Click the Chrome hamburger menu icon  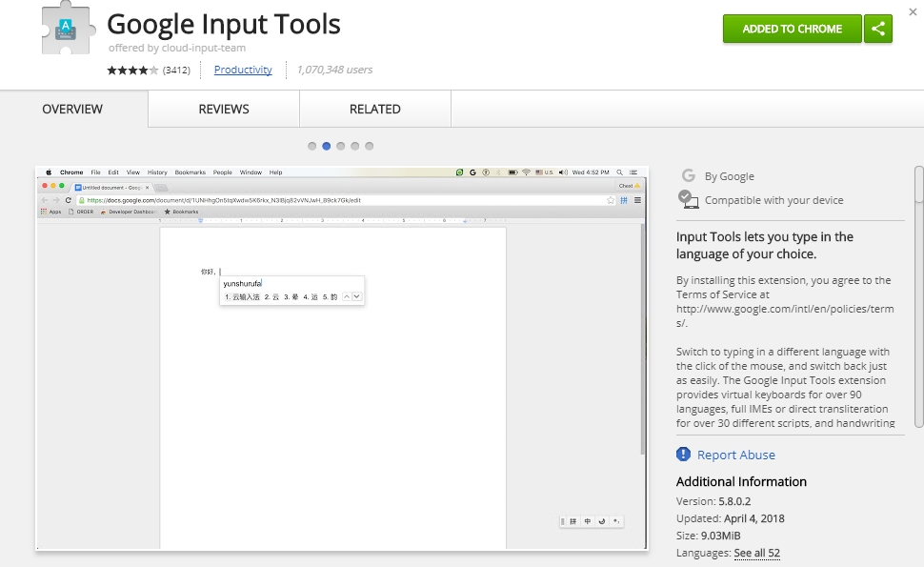click(637, 200)
